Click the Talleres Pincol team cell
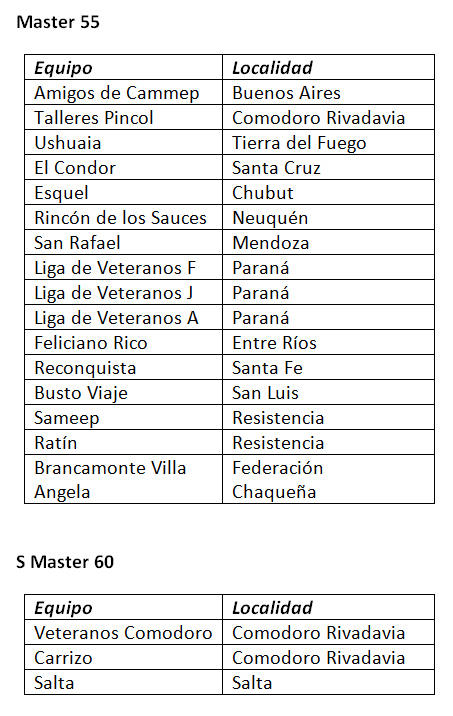 tap(123, 117)
